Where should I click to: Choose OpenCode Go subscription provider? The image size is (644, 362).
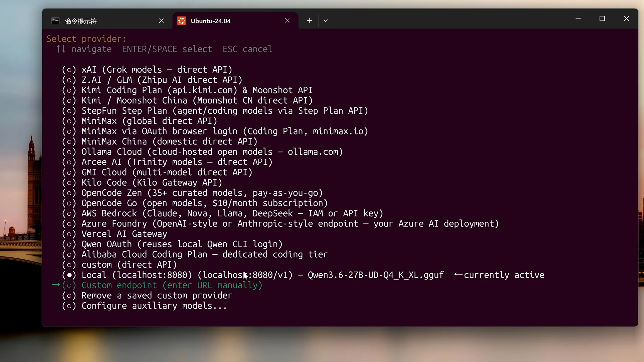195,203
